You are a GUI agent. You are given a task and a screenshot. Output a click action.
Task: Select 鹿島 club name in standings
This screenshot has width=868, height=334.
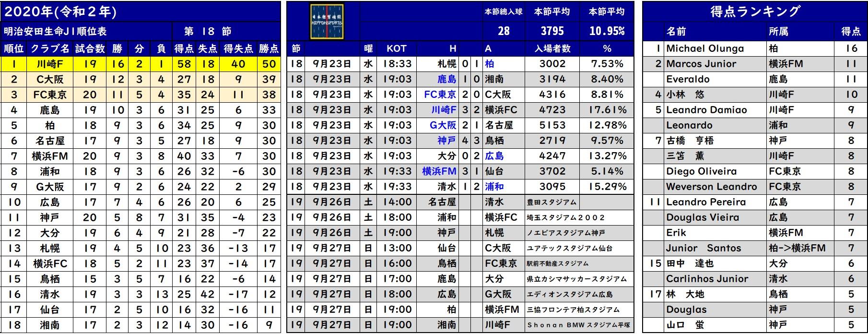click(x=50, y=110)
